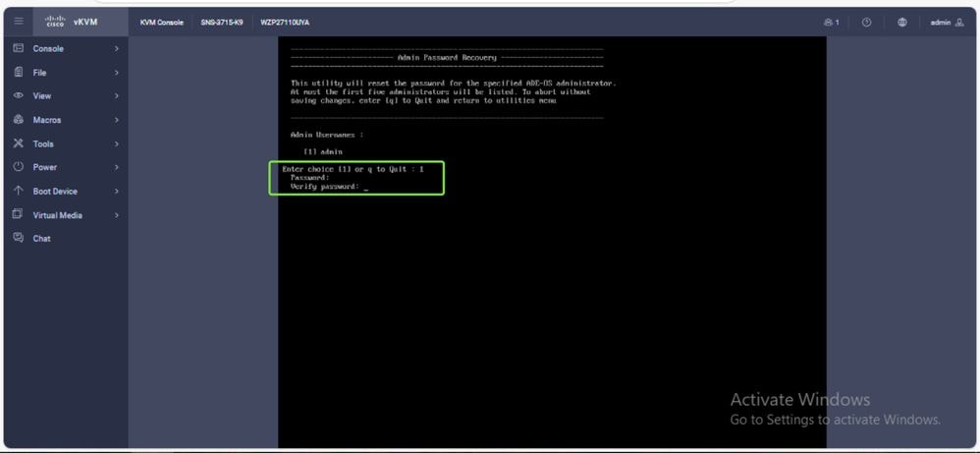Click the SNS-3715-K9 model label
The image size is (980, 453).
coord(222,23)
